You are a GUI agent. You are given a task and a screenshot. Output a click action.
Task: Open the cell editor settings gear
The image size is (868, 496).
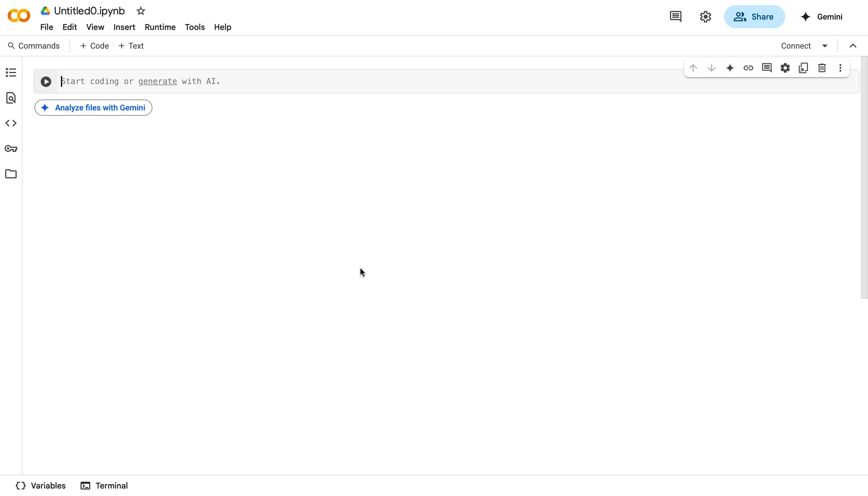(785, 68)
